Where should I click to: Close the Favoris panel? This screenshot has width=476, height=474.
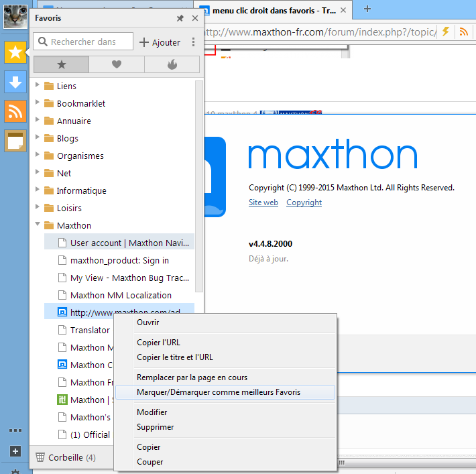point(195,18)
